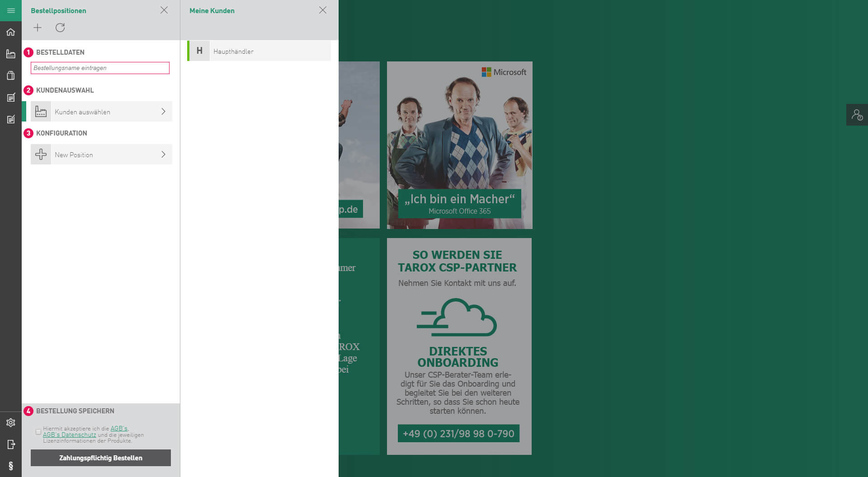Click the Meine Kunden panel title
Viewport: 868px width, 477px height.
212,10
